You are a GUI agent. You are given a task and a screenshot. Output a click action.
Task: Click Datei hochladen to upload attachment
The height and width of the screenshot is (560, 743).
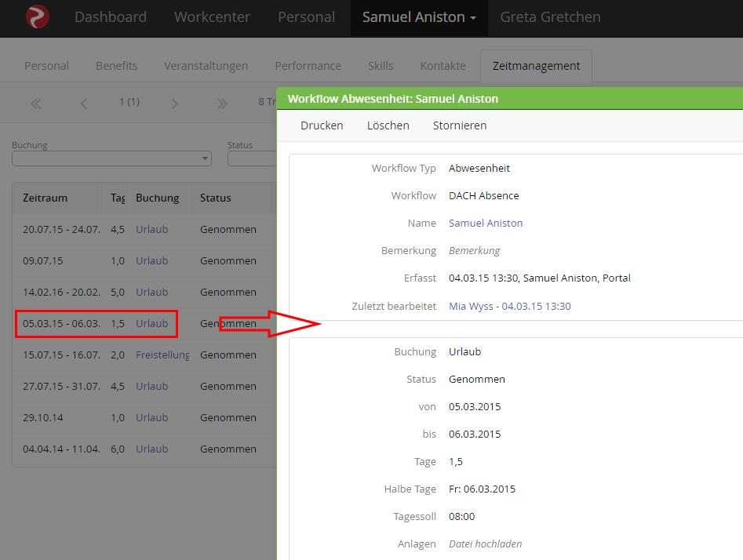tap(485, 544)
